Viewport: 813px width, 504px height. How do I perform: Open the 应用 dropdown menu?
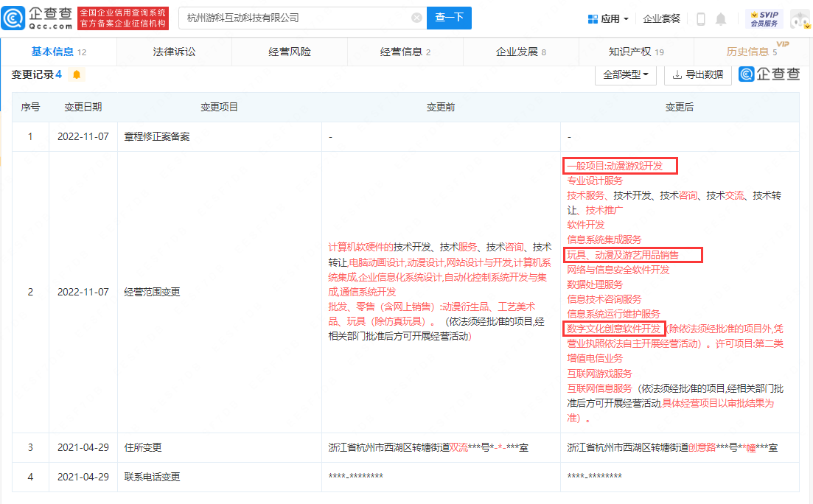click(608, 18)
